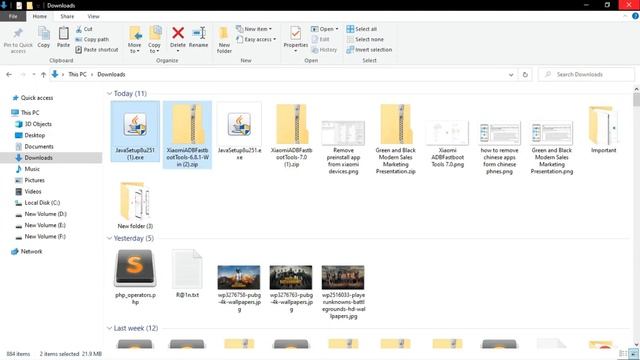The height and width of the screenshot is (360, 640).
Task: Click the red Delete icon
Action: click(178, 33)
